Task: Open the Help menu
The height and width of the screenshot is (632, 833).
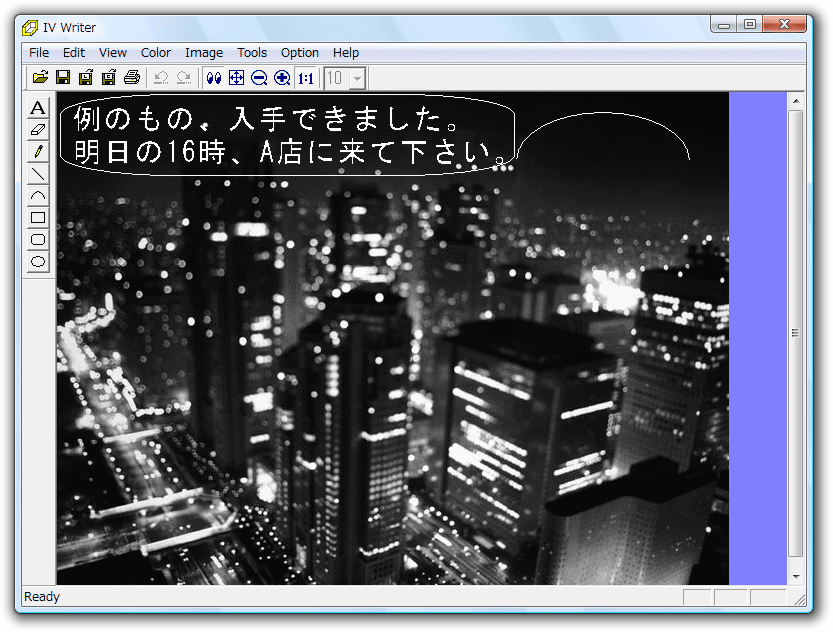Action: (x=346, y=53)
